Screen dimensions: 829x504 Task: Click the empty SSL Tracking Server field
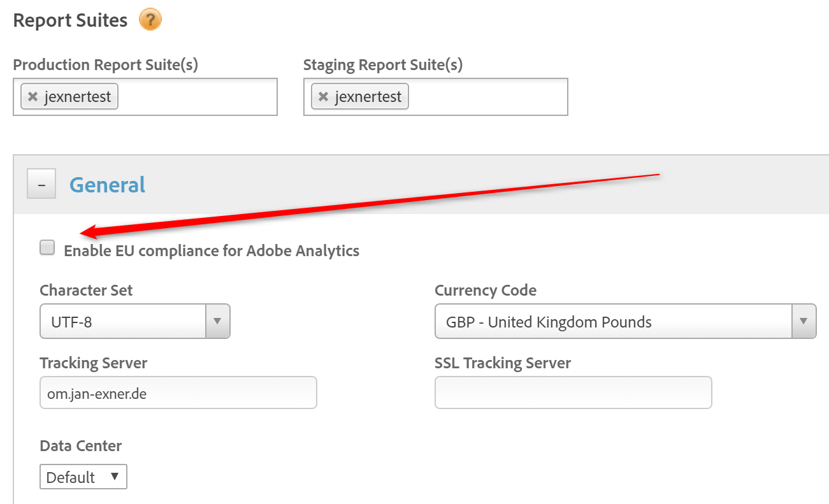pos(573,392)
